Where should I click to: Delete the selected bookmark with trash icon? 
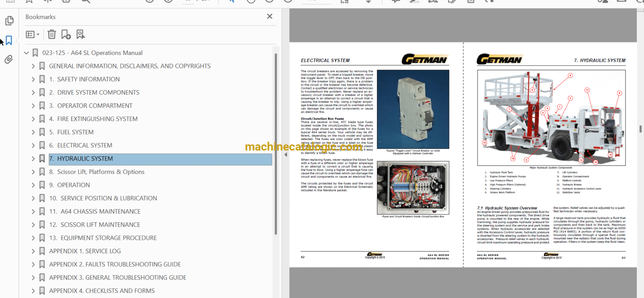point(52,34)
